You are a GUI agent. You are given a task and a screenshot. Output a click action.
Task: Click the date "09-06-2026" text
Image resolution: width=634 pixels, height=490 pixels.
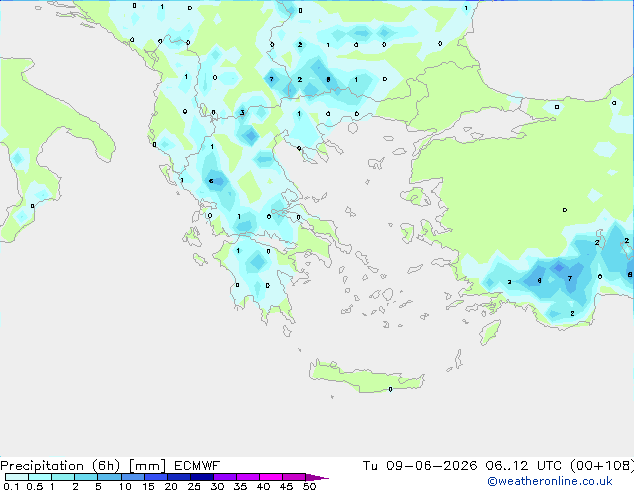pyautogui.click(x=431, y=466)
